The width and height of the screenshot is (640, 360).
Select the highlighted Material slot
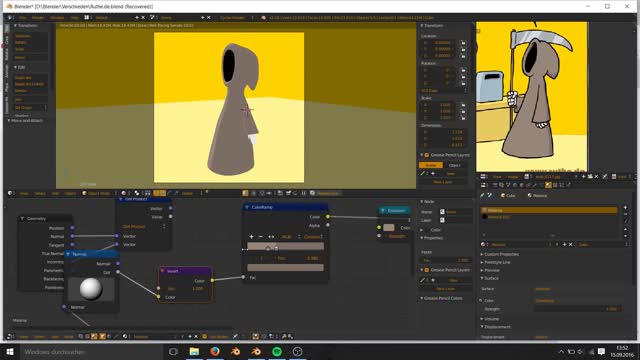(549, 210)
